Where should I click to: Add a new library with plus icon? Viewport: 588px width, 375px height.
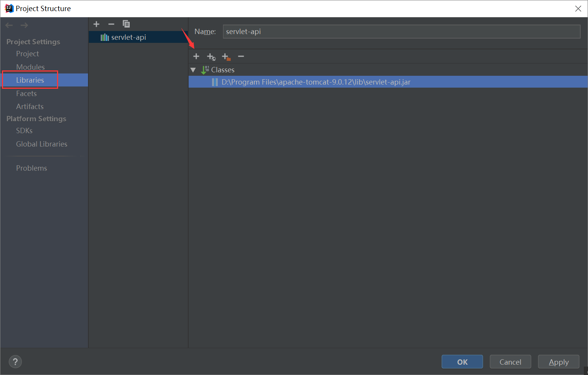pyautogui.click(x=96, y=24)
